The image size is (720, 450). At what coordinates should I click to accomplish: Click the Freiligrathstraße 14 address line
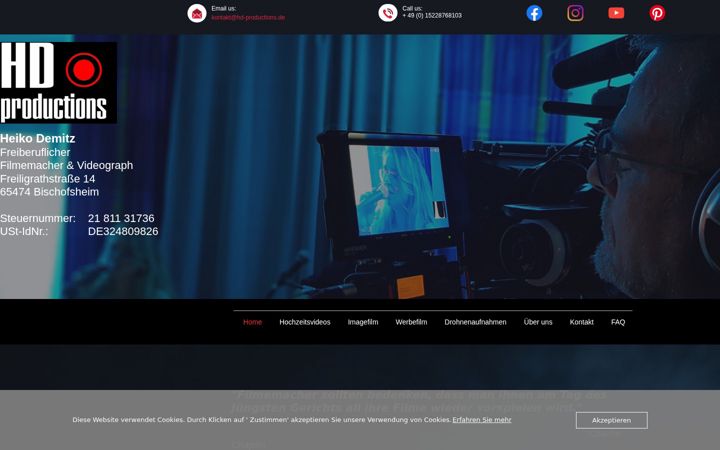(48, 179)
